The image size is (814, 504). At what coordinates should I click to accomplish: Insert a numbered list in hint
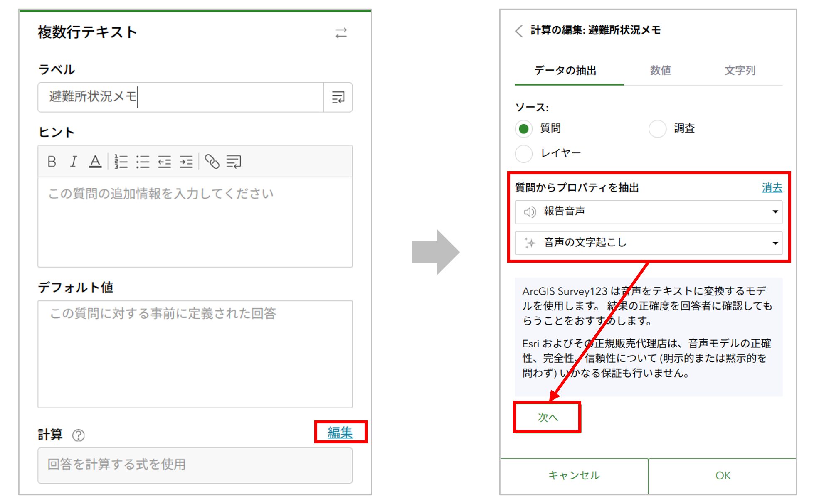tap(121, 162)
